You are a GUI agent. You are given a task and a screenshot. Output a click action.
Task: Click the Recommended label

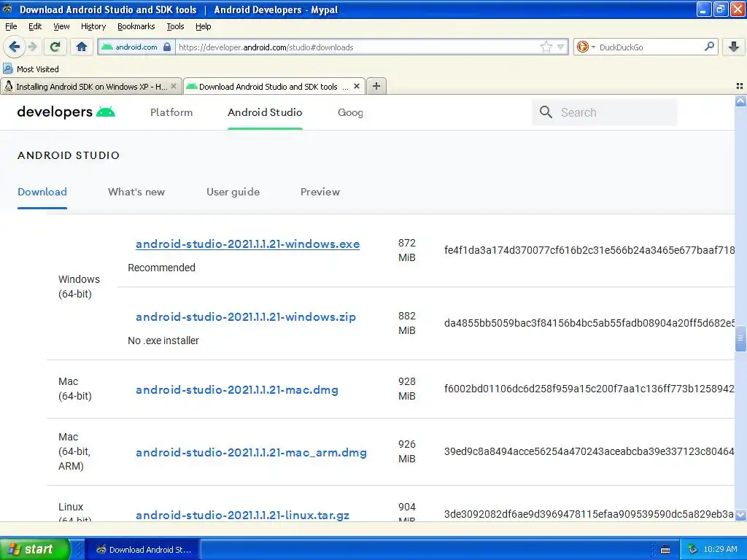point(161,268)
